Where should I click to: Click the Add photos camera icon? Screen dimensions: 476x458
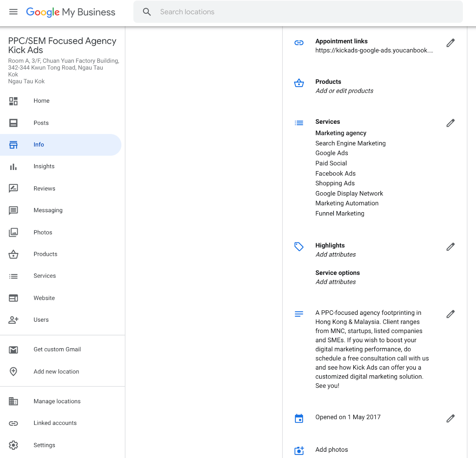[x=299, y=451]
